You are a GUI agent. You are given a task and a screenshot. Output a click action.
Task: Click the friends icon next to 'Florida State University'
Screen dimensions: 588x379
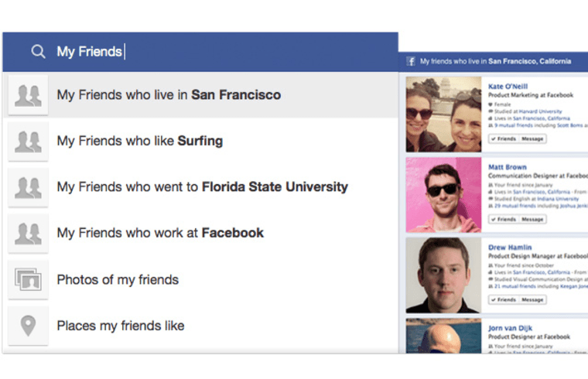tap(28, 187)
